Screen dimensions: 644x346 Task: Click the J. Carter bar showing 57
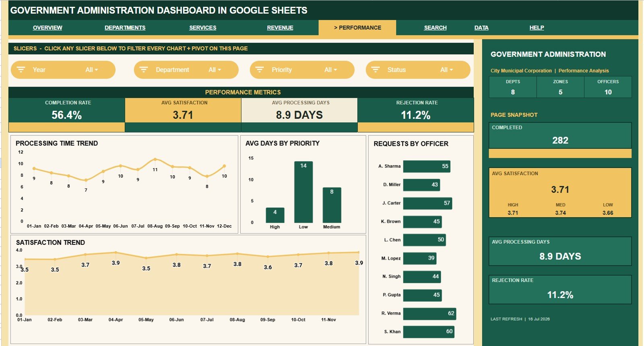(427, 203)
